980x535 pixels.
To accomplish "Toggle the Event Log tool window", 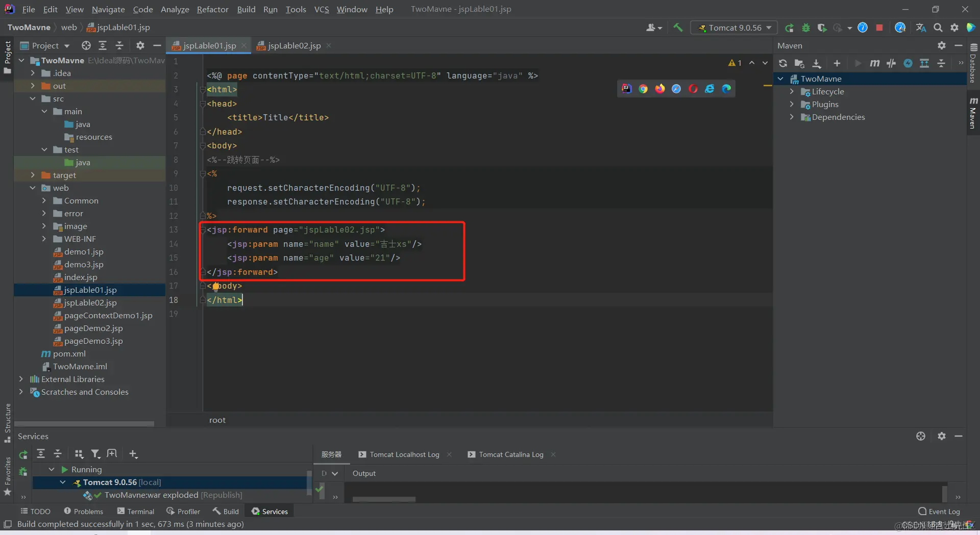I will [x=939, y=512].
